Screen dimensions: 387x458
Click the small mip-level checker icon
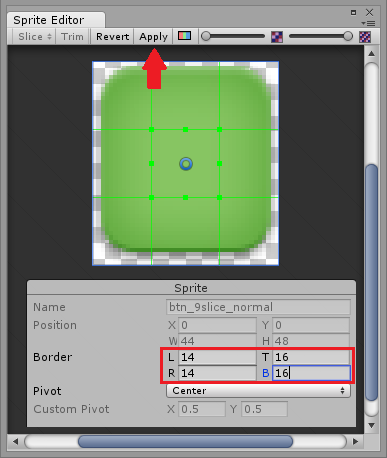pos(277,37)
